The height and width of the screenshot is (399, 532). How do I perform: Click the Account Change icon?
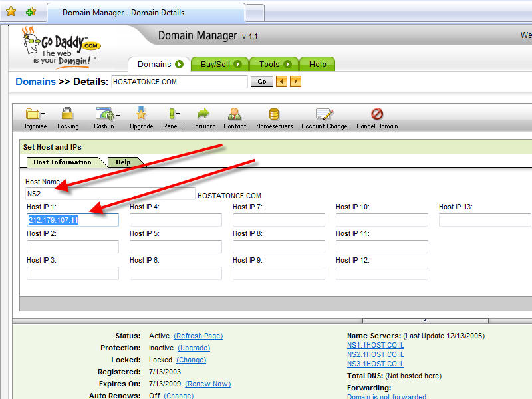(x=324, y=114)
